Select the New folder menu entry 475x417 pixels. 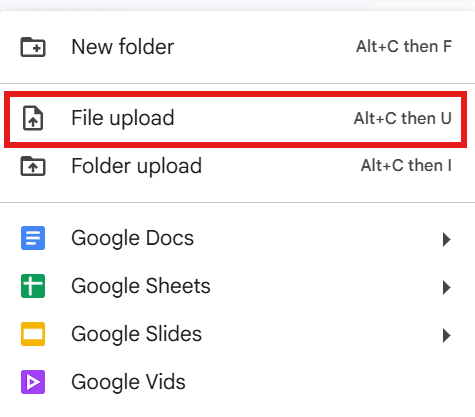[237, 47]
